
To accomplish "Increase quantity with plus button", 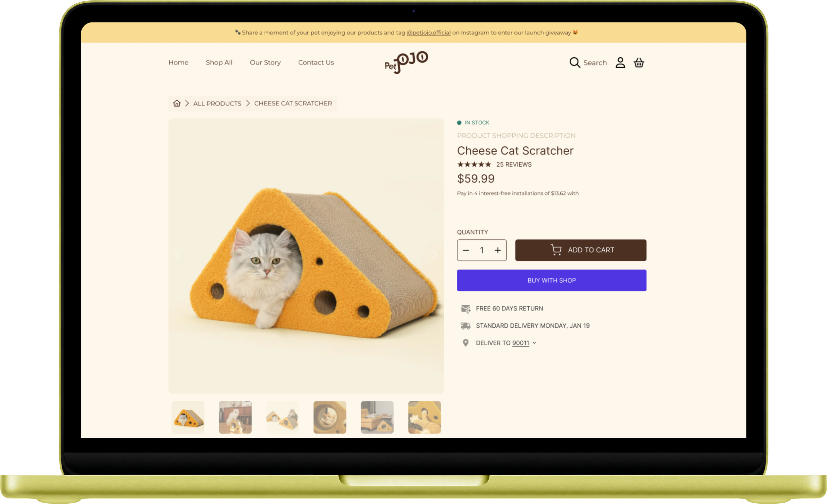I will [498, 250].
